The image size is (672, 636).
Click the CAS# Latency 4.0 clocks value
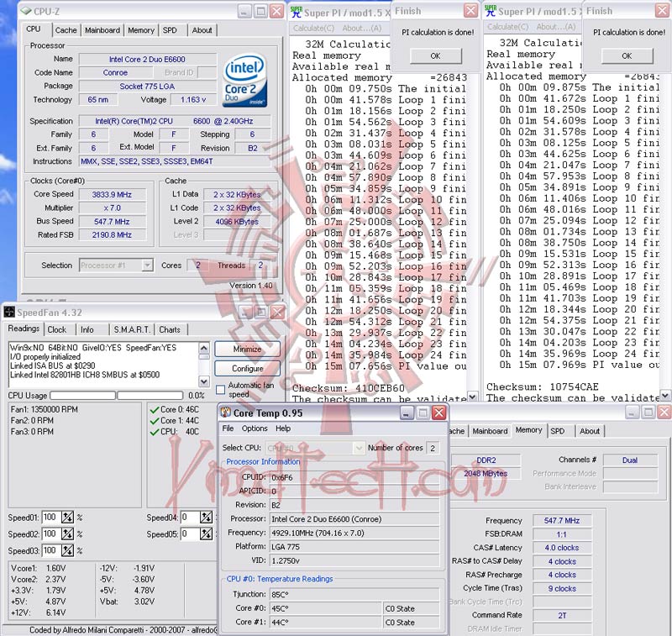562,548
